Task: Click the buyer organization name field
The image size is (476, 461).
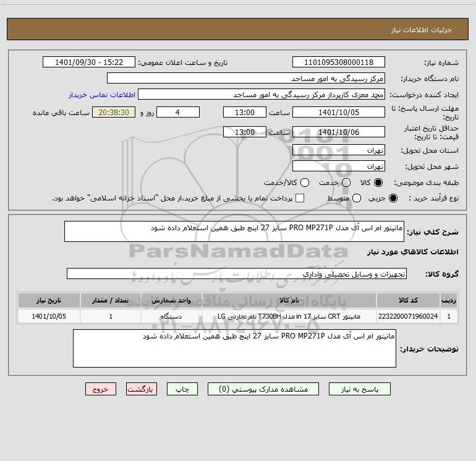Action: [x=246, y=78]
